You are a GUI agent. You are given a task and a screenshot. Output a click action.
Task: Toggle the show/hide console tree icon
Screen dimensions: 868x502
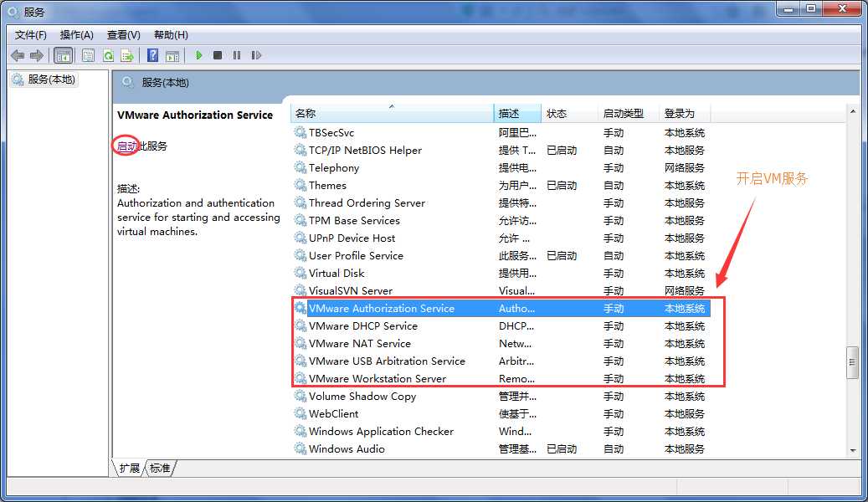pos(64,55)
